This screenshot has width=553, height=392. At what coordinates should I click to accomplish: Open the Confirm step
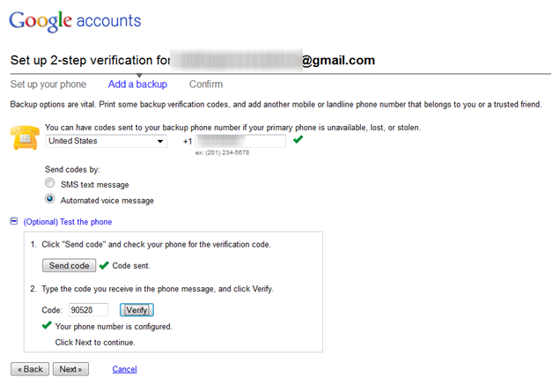[206, 85]
